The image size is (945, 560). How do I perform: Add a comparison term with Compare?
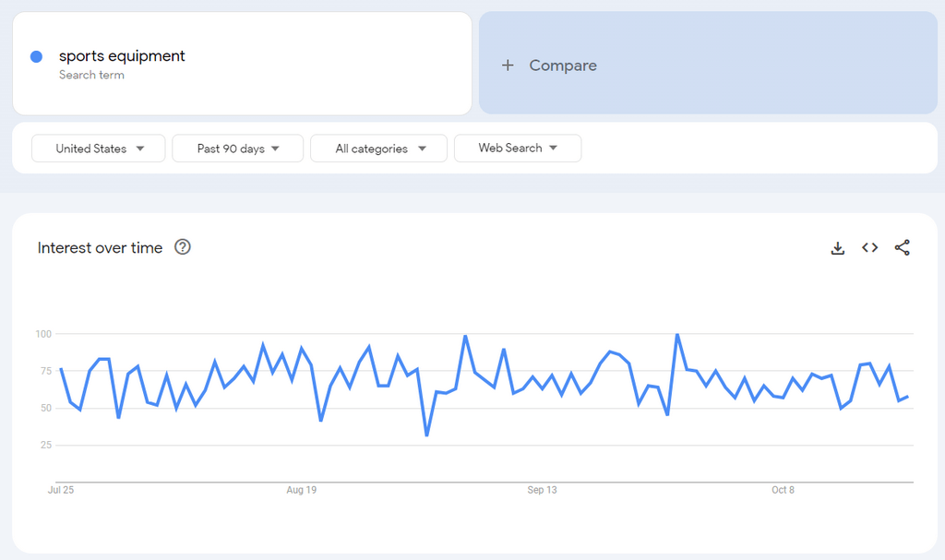point(708,63)
